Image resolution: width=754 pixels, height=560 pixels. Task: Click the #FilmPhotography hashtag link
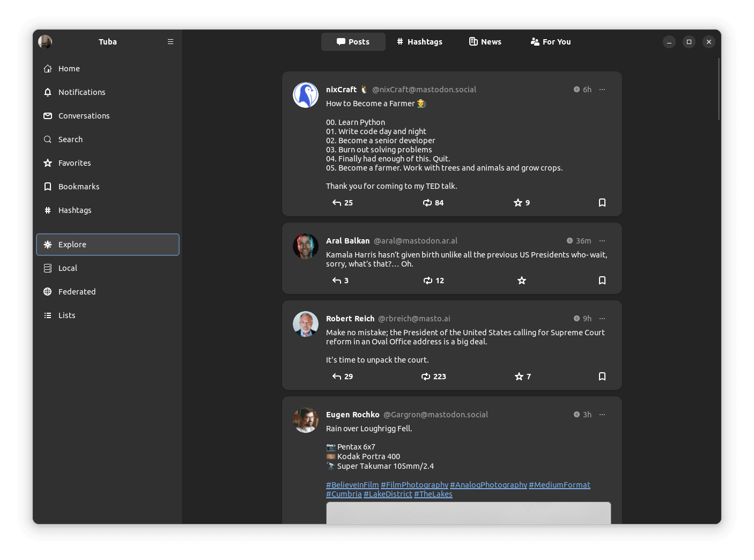(x=414, y=485)
